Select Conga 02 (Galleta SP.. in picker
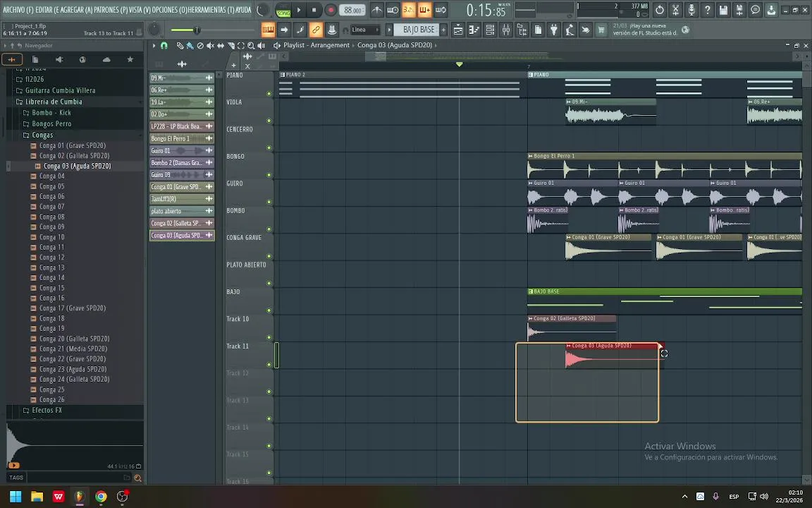This screenshot has height=508, width=812. click(182, 223)
